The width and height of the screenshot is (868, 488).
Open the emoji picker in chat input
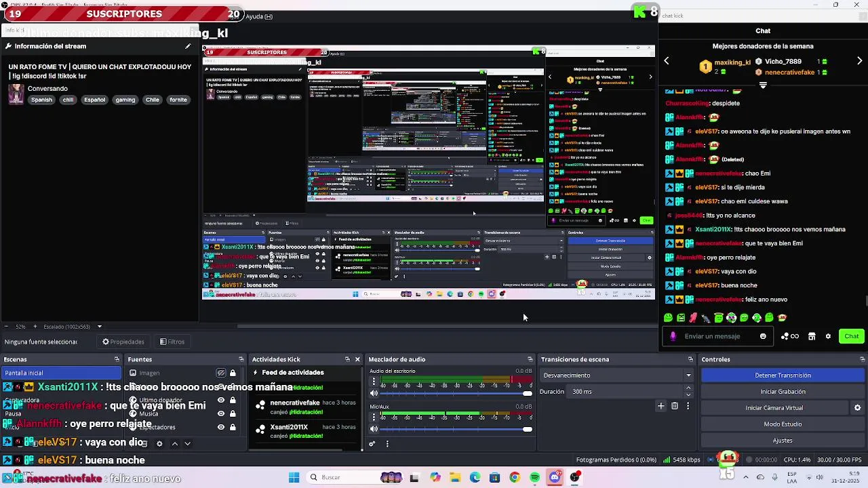763,336
